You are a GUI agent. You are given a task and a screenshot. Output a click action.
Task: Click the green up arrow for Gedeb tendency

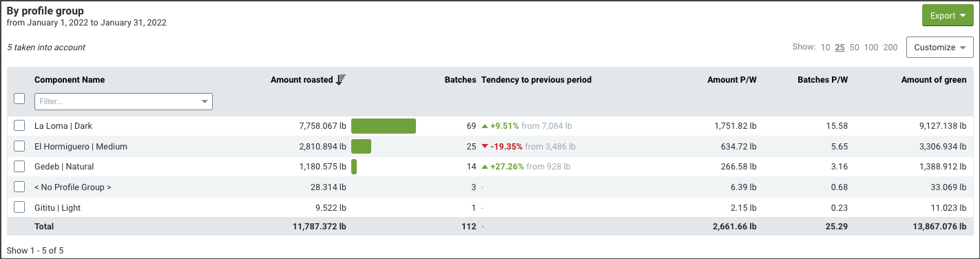pyautogui.click(x=485, y=167)
